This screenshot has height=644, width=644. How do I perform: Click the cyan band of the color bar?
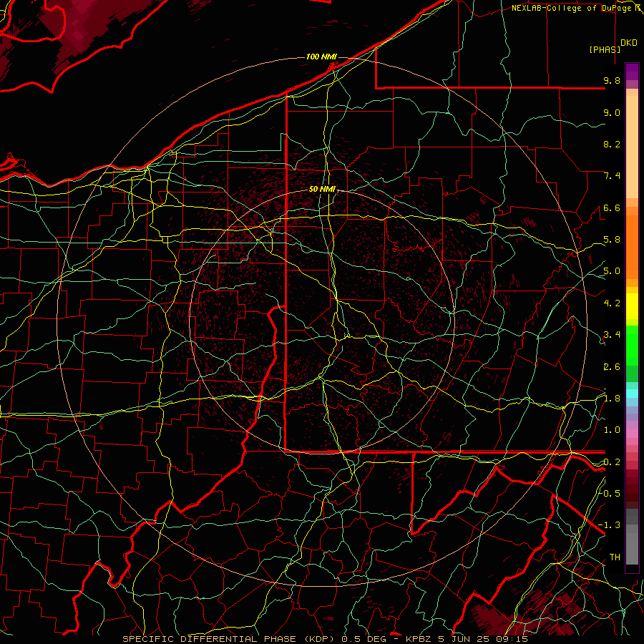(632, 393)
